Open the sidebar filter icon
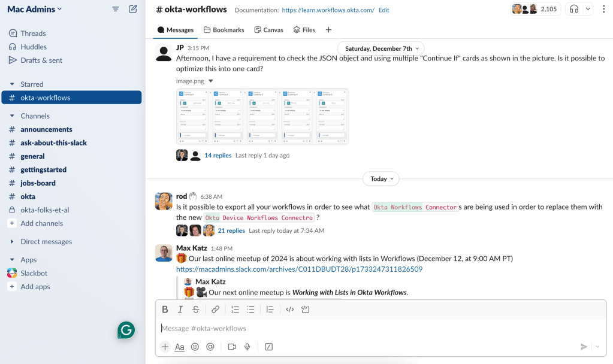 (x=116, y=9)
